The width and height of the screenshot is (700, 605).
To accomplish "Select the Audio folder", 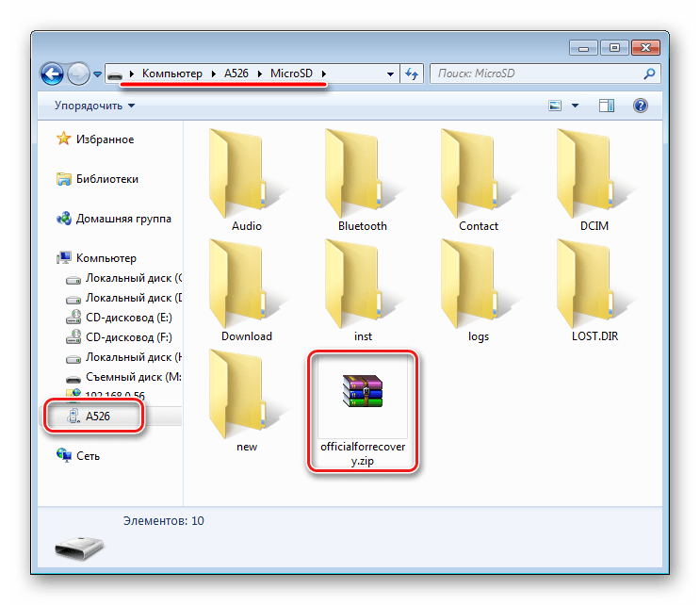I will click(247, 180).
